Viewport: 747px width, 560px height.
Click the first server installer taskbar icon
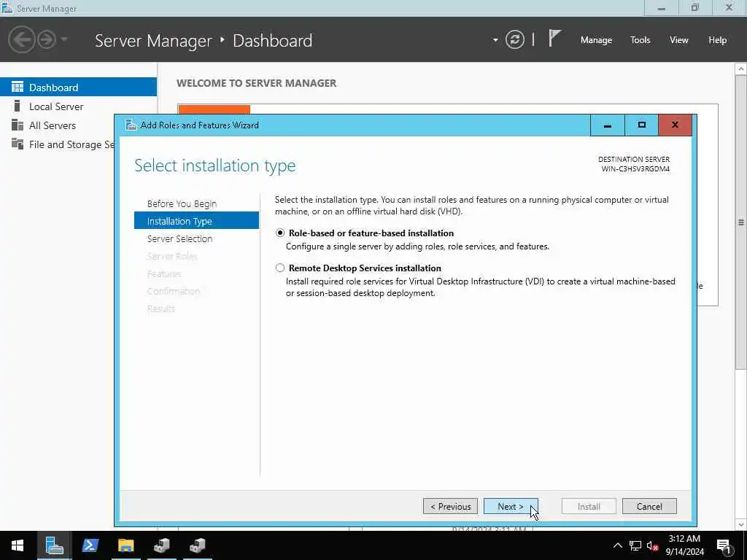pos(161,545)
